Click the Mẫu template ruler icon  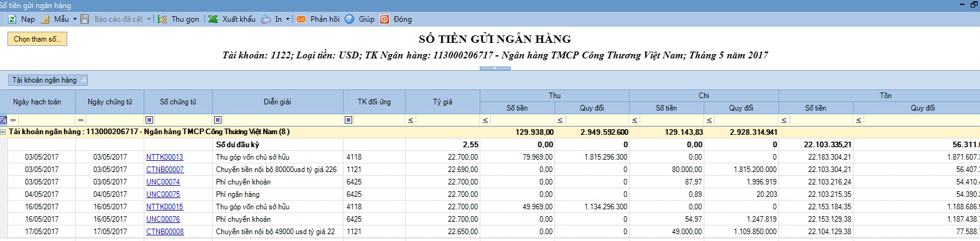coord(45,19)
